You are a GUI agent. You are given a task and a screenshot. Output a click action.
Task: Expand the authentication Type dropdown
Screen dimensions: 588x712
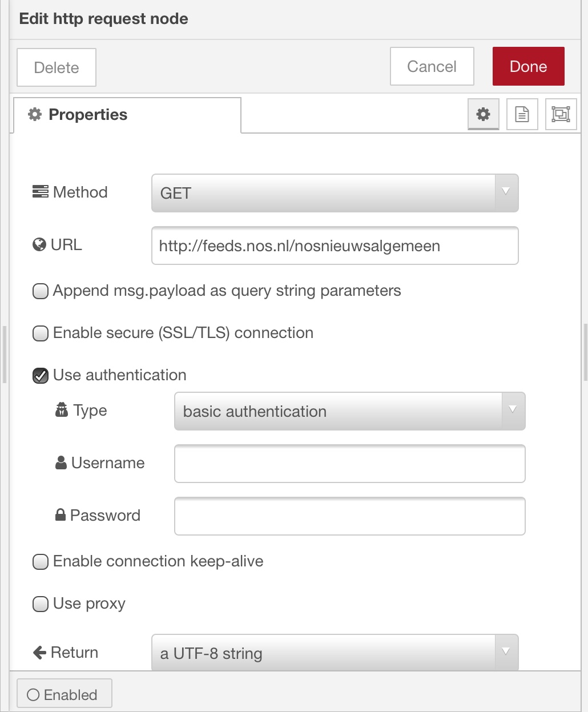click(349, 411)
